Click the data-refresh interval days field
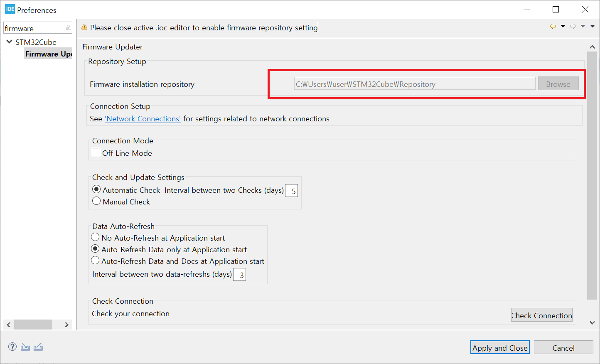 click(x=240, y=275)
